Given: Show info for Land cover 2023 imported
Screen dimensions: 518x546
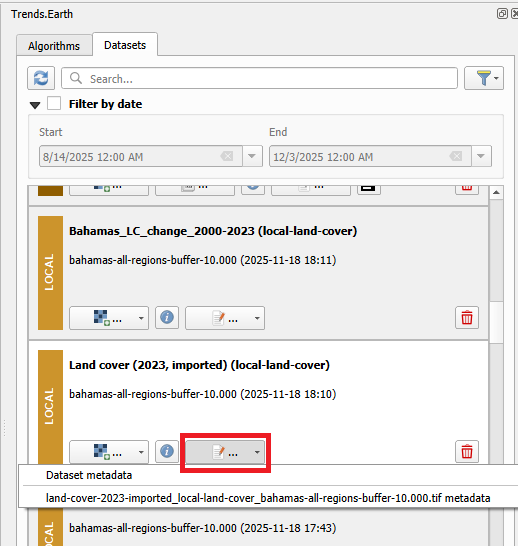Looking at the screenshot, I should coord(167,452).
